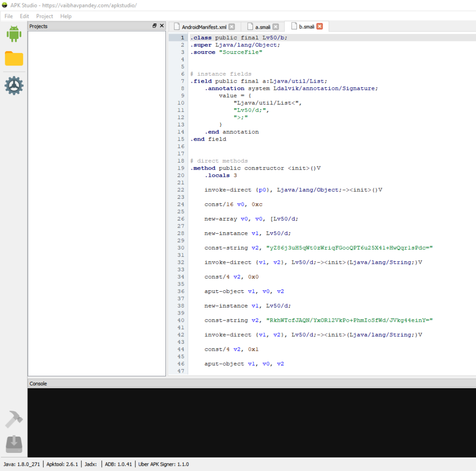This screenshot has width=476, height=471.
Task: Open the File menu
Action: (8, 16)
